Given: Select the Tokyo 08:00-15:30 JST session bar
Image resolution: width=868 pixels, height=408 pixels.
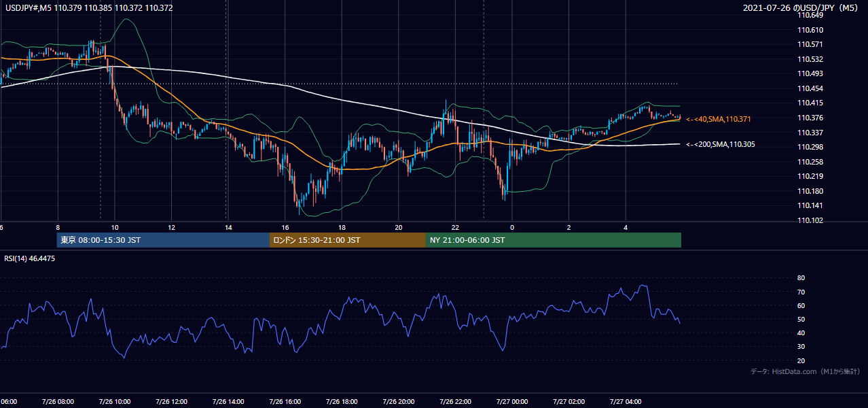Looking at the screenshot, I should pos(163,240).
